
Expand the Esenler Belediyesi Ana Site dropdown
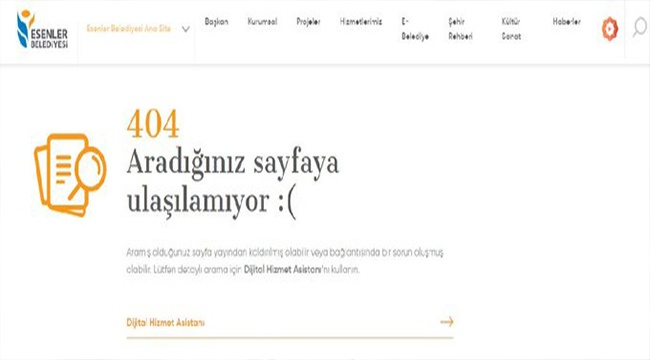pyautogui.click(x=138, y=29)
